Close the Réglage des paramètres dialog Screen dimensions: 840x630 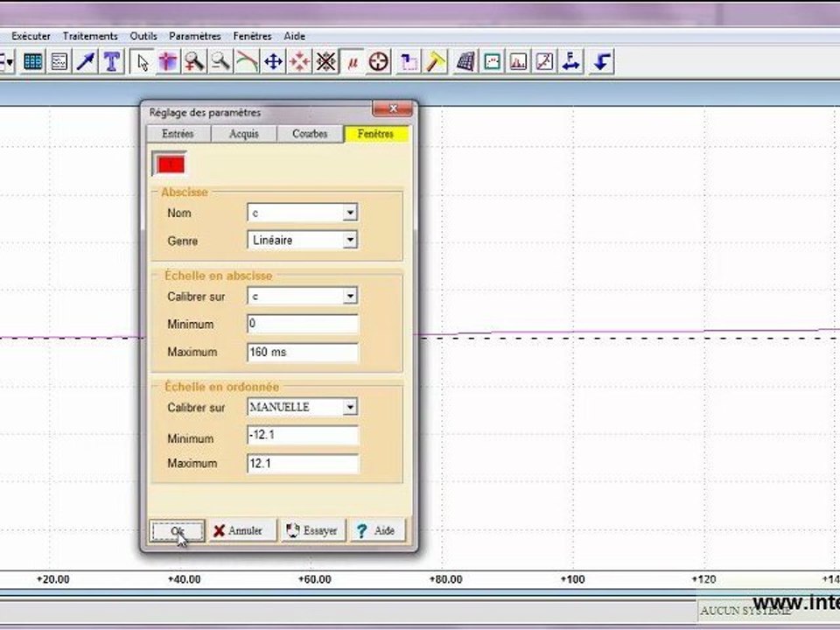coord(393,108)
